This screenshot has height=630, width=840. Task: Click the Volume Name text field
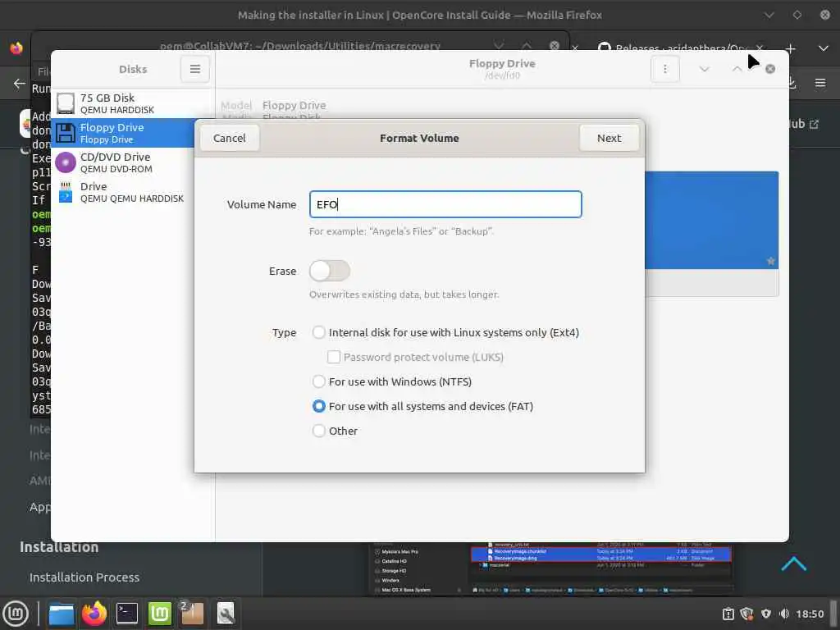click(445, 204)
